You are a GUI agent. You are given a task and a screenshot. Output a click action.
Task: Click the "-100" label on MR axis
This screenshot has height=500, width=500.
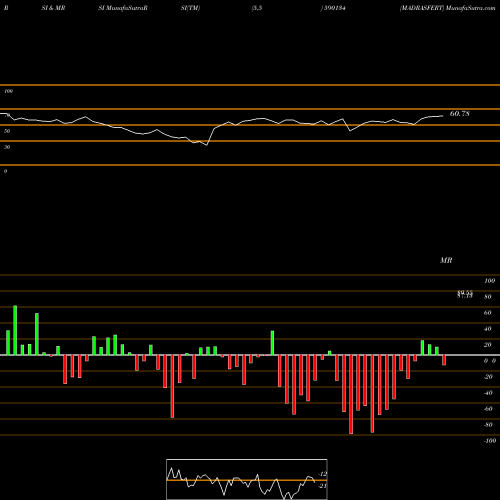tap(490, 441)
